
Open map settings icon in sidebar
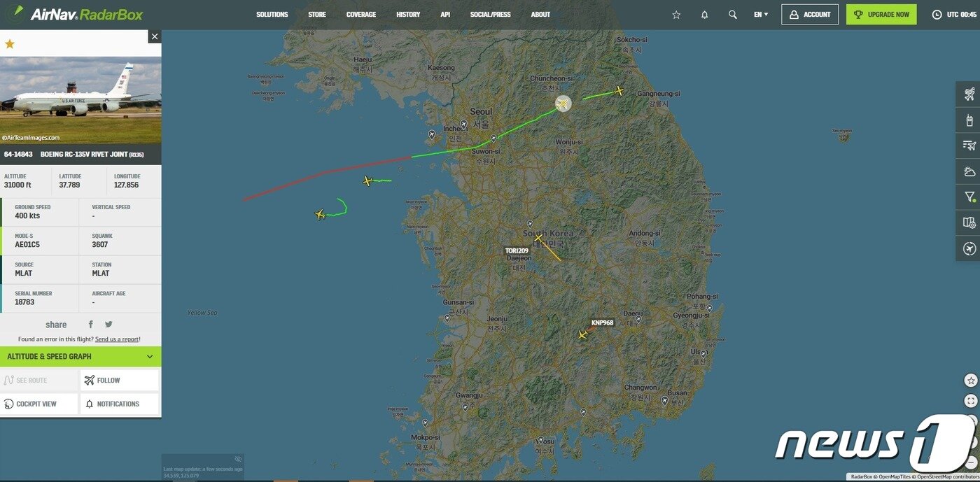point(969,222)
